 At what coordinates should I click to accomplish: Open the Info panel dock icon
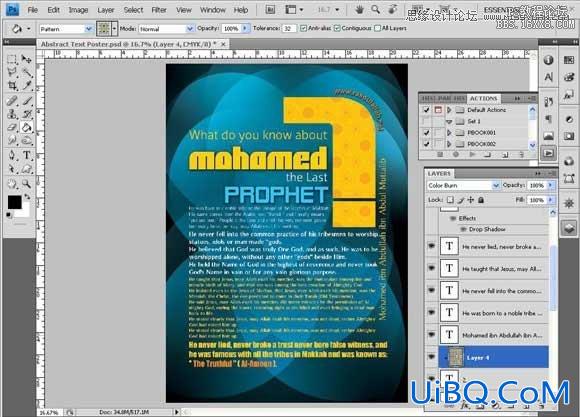click(x=548, y=60)
